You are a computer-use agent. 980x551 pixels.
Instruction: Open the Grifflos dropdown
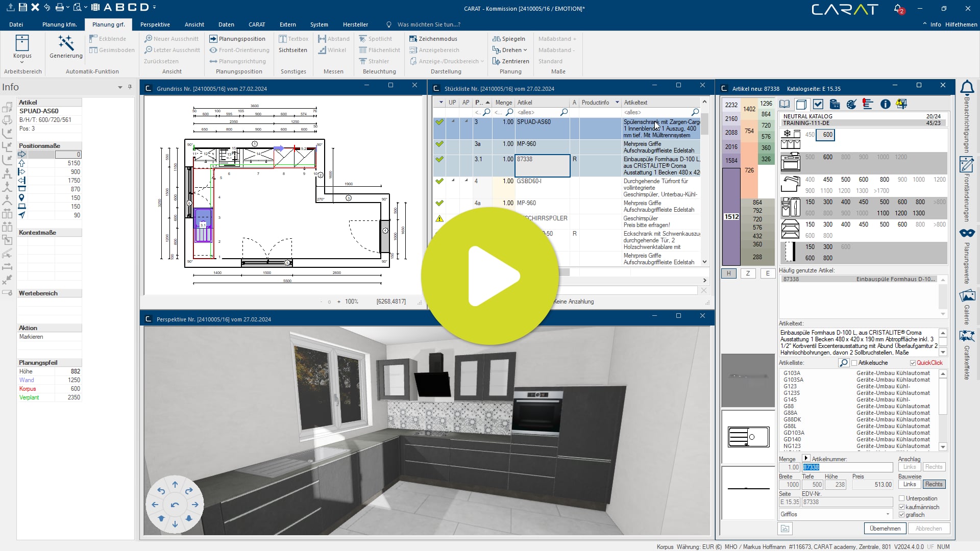coord(836,514)
